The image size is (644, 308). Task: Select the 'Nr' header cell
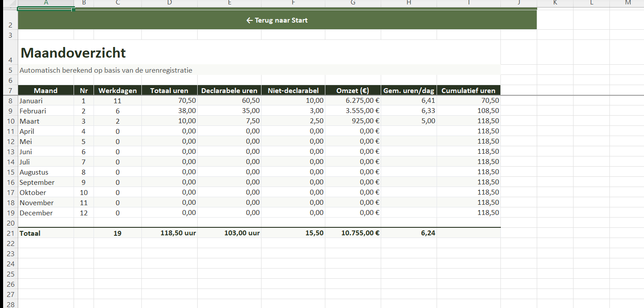[83, 90]
